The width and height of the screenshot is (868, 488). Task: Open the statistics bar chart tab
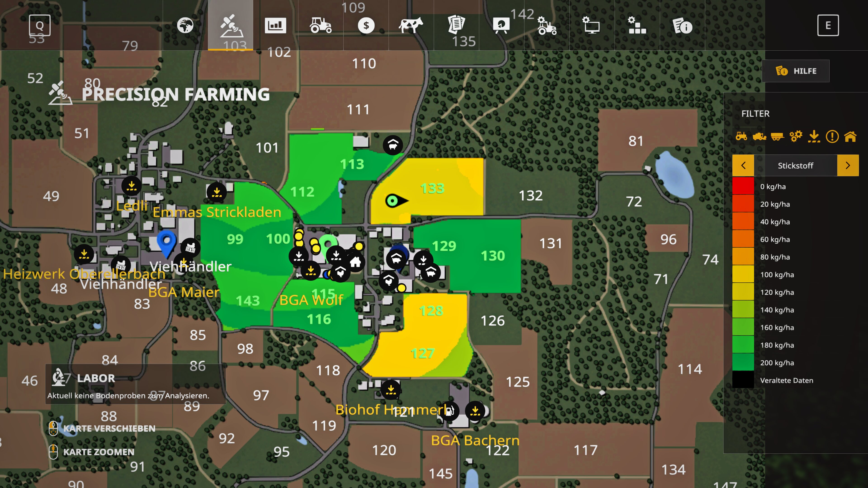pos(275,26)
